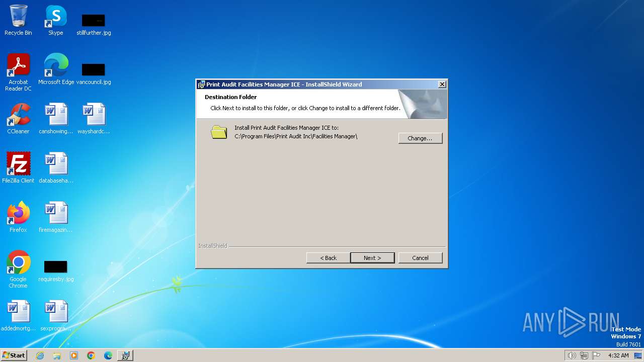Screen dimensions: 644x362
Task: Click Show desktop button at taskbar end
Action: [x=638, y=355]
